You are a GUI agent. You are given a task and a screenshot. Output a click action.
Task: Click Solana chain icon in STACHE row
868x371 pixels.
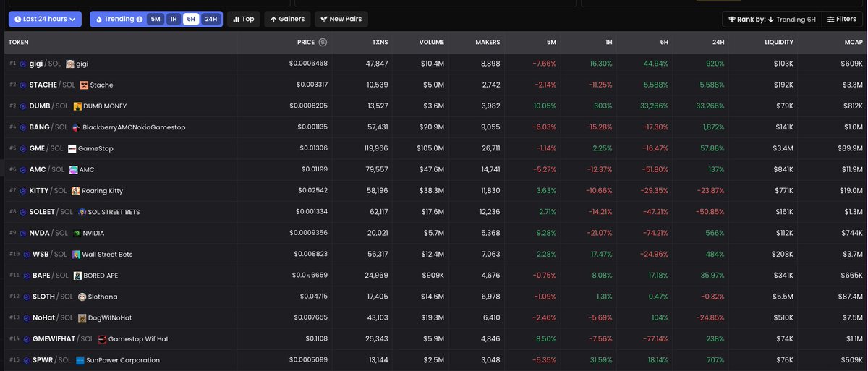[23, 85]
